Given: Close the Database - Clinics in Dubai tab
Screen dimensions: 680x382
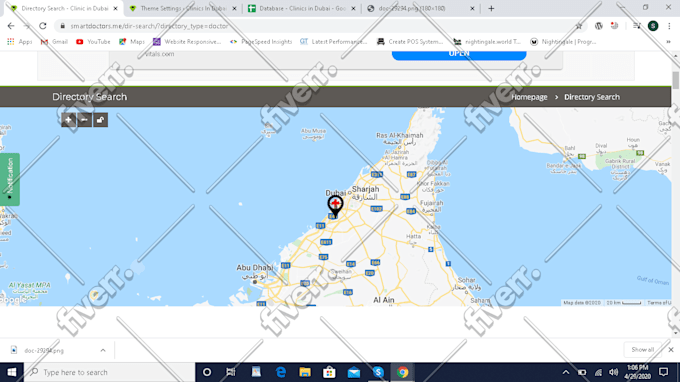Looking at the screenshot, I should click(353, 8).
